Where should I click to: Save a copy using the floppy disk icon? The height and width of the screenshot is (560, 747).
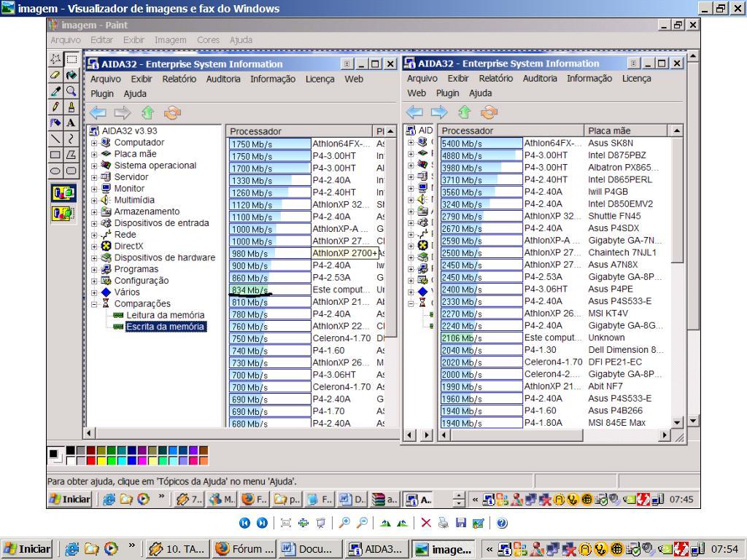(461, 523)
